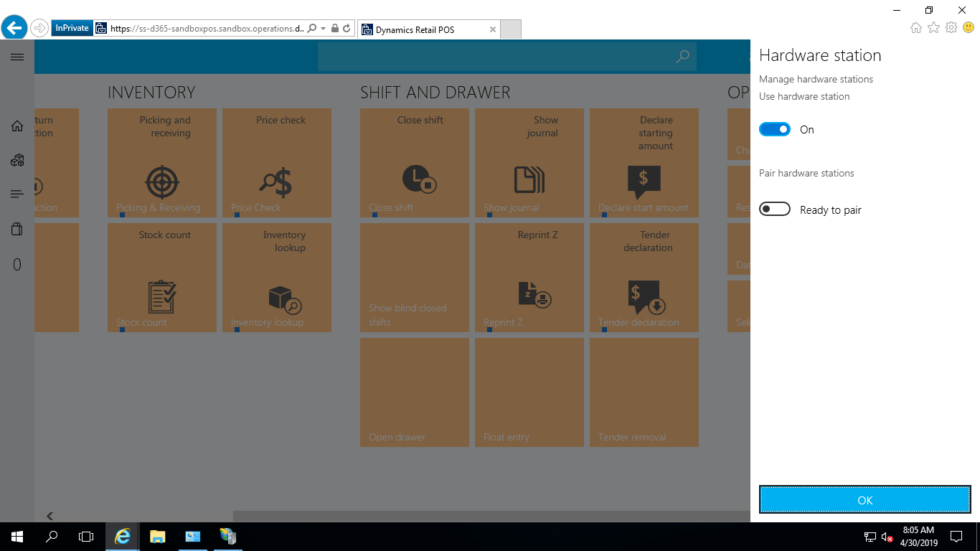Click the Inventory lookup box icon

coord(284,300)
